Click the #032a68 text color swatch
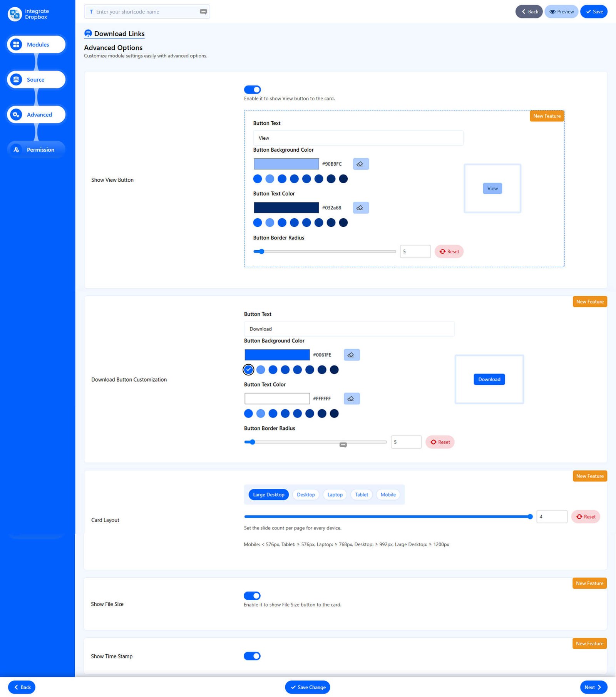The image size is (616, 697). 286,208
